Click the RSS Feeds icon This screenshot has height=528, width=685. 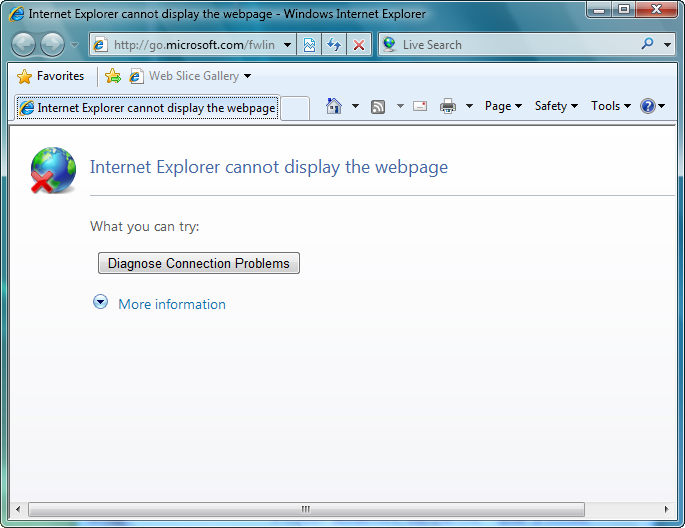point(378,106)
